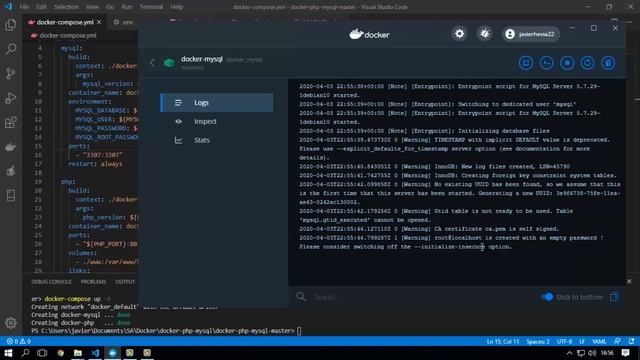Click 'restart: always' line in editor
Screen dimensions: 640x360
(95, 164)
